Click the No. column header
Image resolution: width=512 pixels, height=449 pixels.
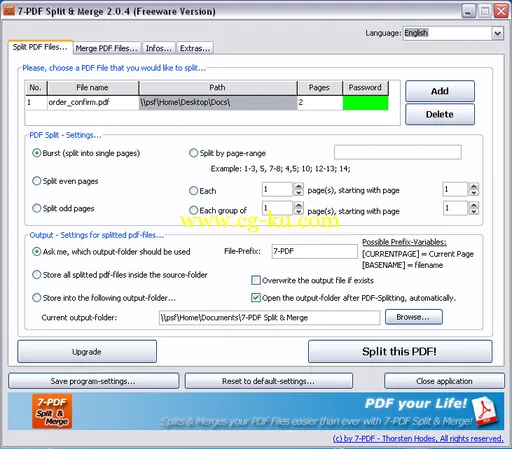[36, 88]
